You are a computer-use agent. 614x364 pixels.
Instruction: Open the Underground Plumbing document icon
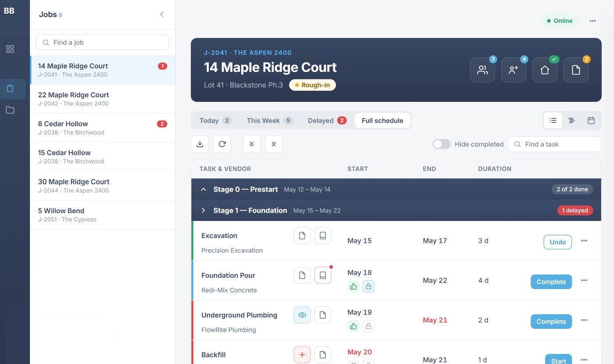pyautogui.click(x=323, y=315)
